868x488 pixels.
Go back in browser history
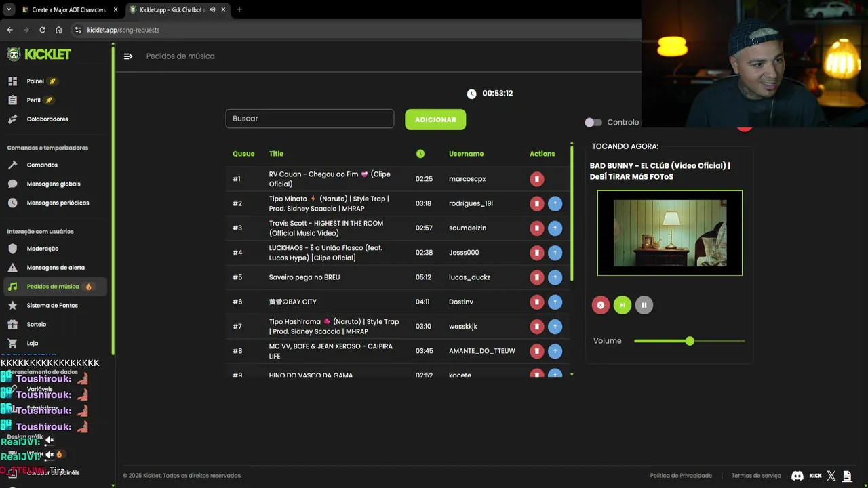click(x=9, y=30)
